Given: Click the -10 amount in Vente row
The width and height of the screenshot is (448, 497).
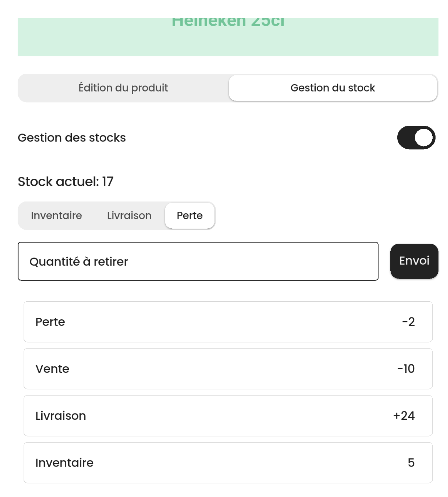Looking at the screenshot, I should click(406, 369).
